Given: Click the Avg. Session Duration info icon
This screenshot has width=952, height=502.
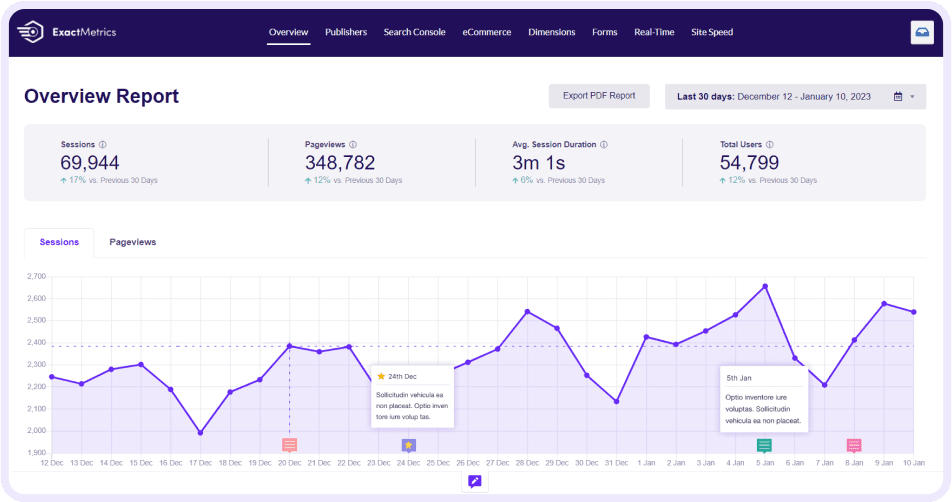Looking at the screenshot, I should [603, 145].
